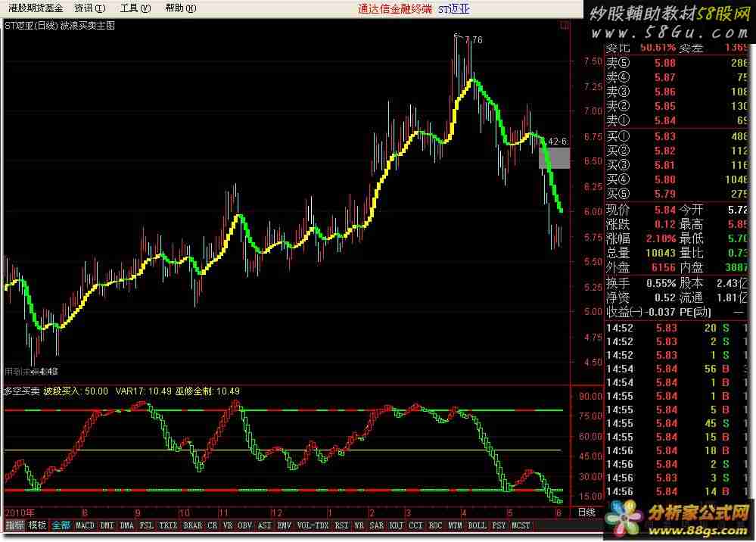Select the FSL indicator tab
Viewport: 756px width, 542px height.
click(147, 525)
